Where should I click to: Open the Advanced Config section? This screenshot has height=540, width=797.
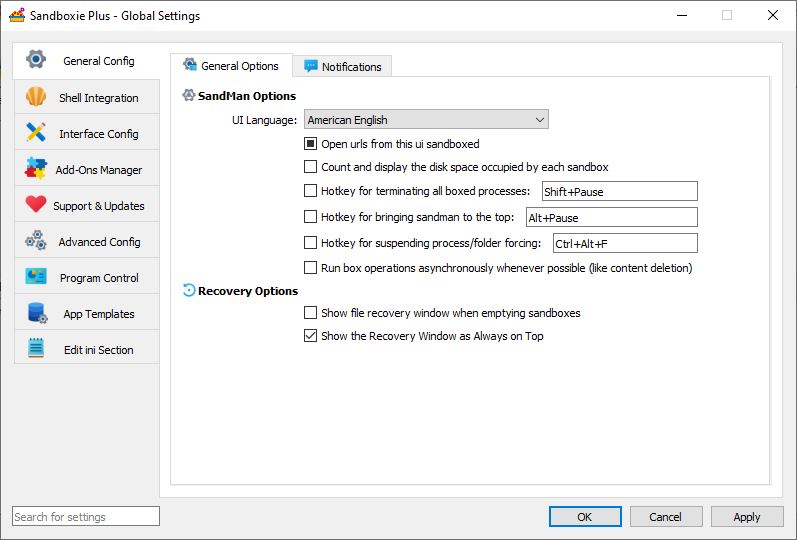pyautogui.click(x=87, y=241)
